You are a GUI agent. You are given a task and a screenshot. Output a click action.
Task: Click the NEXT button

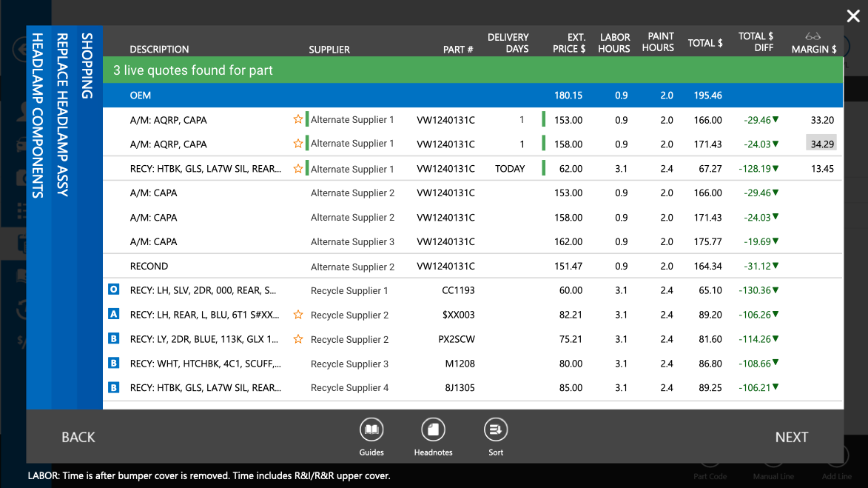pos(792,437)
